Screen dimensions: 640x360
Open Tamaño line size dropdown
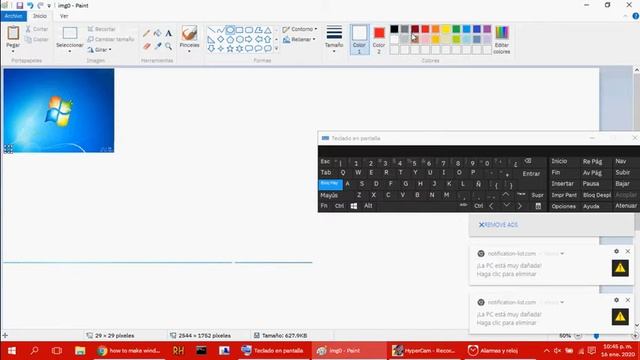334,51
